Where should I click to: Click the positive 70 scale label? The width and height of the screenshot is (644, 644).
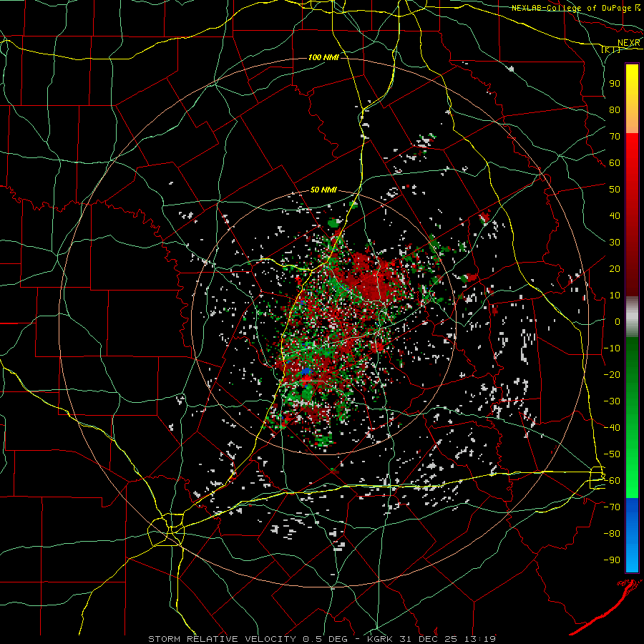615,137
